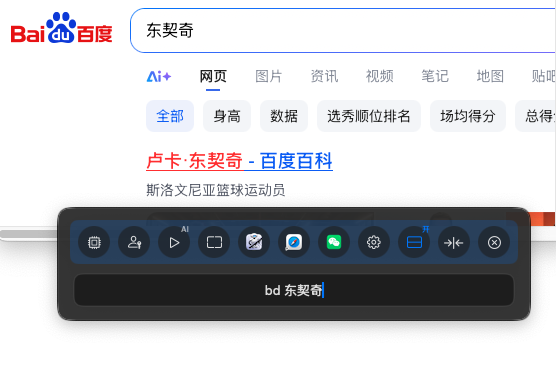Open the Safari compass icon
The width and height of the screenshot is (556, 368).
pos(294,242)
